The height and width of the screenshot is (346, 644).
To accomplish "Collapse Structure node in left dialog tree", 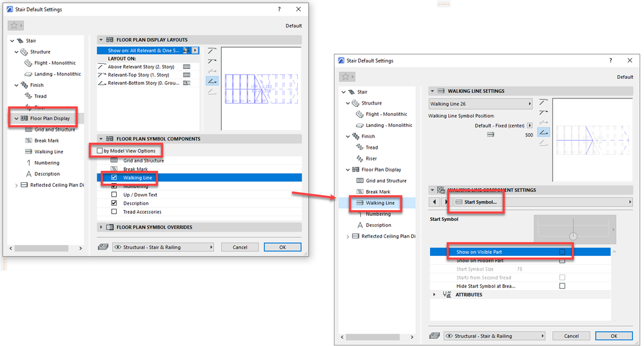I will [x=16, y=52].
